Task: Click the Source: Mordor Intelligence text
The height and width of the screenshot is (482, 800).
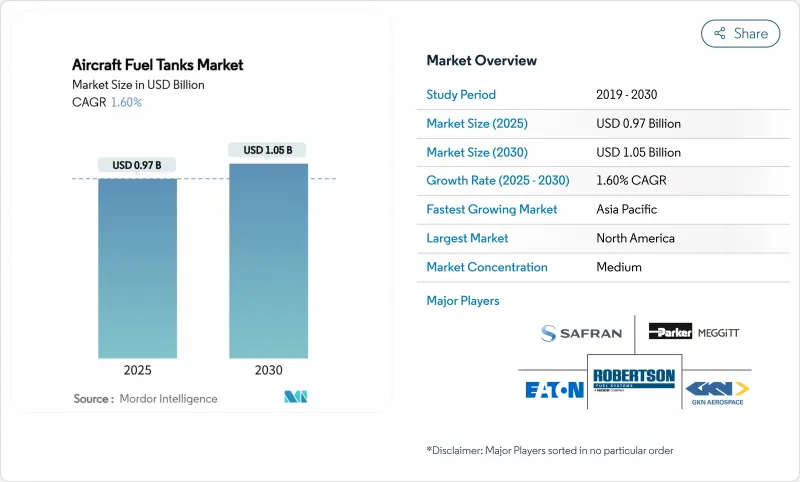Action: pos(145,399)
